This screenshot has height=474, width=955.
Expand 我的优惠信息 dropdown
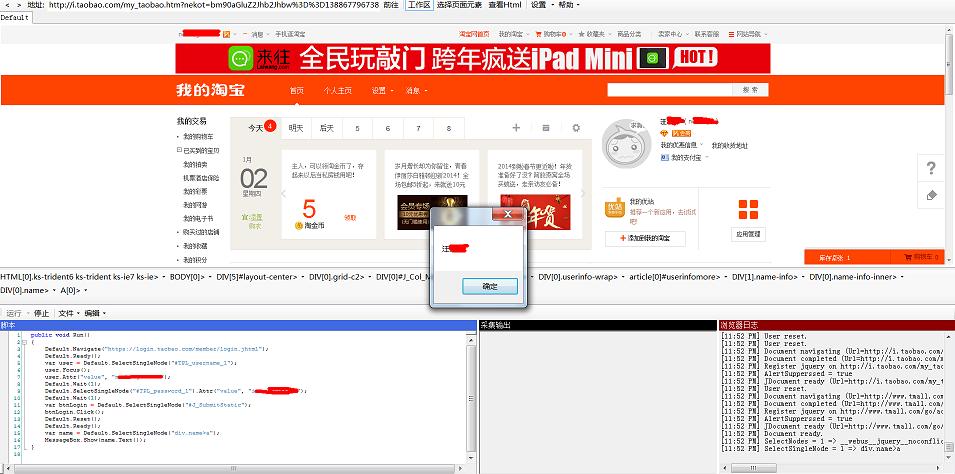click(x=682, y=145)
